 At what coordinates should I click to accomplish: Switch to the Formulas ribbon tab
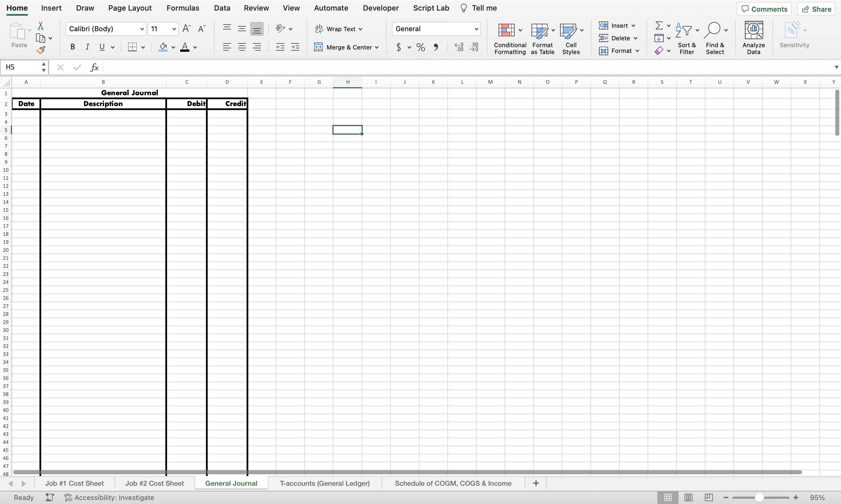(183, 7)
